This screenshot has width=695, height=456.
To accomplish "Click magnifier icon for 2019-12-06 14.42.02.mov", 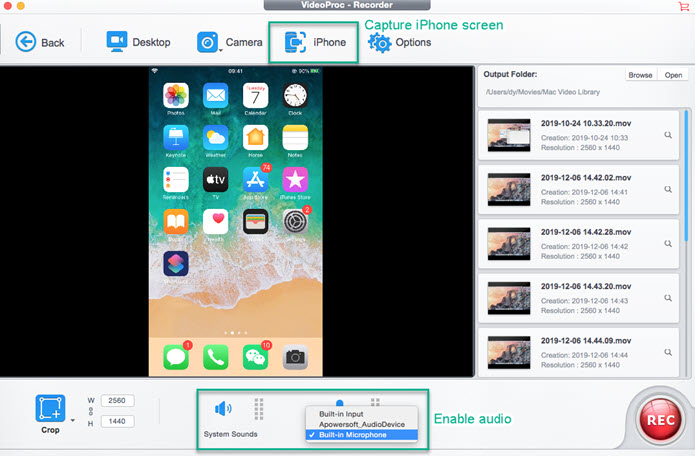I will pyautogui.click(x=668, y=189).
